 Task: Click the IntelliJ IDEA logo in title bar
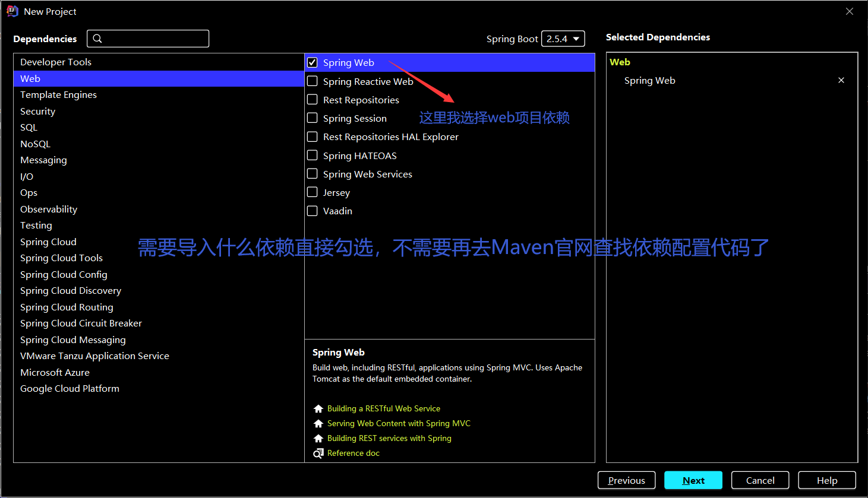12,11
